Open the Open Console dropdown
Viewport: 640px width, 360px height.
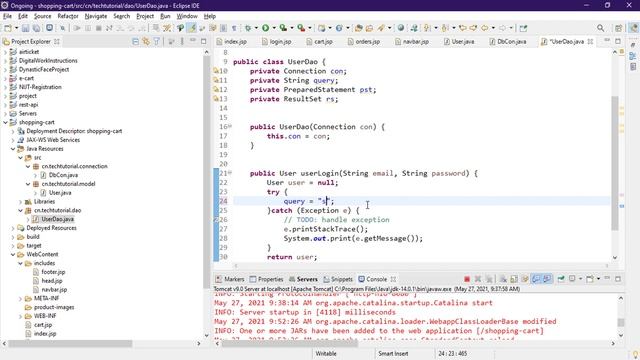tap(598, 279)
